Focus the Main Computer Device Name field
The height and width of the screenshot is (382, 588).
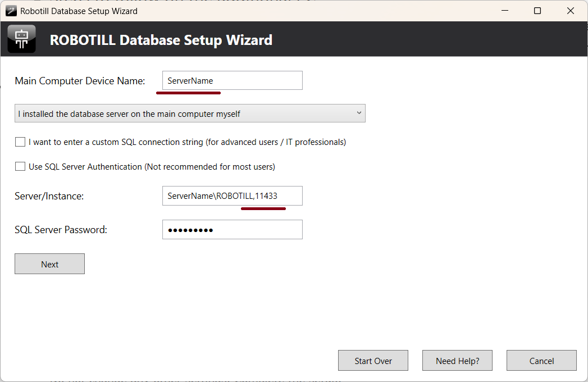click(232, 81)
